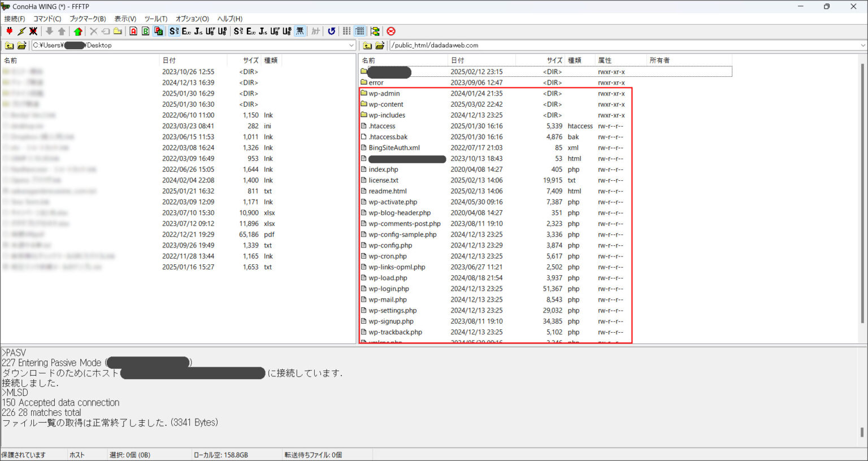This screenshot has height=461, width=868.
Task: Click the Disconnect icon in toolbar
Action: pos(33,31)
